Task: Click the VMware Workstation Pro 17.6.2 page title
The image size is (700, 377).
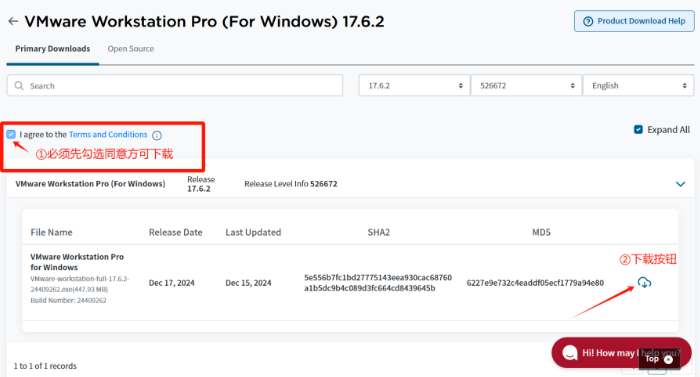Action: [204, 21]
